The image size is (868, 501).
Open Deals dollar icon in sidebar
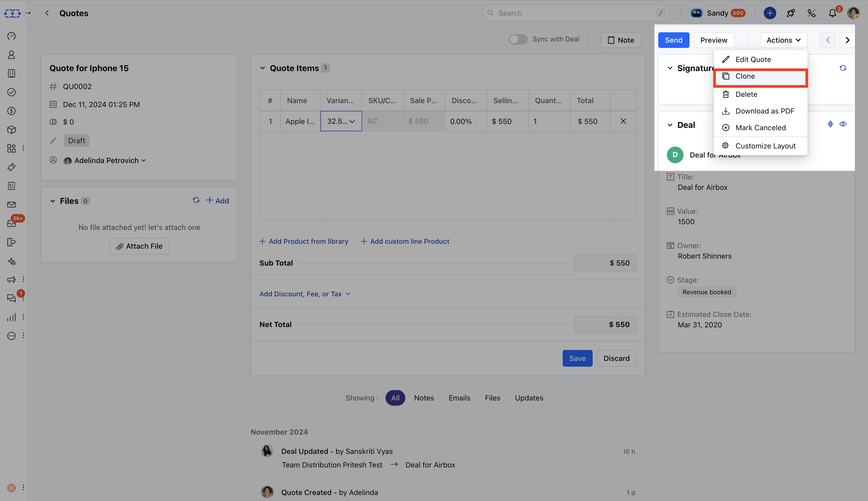[11, 111]
